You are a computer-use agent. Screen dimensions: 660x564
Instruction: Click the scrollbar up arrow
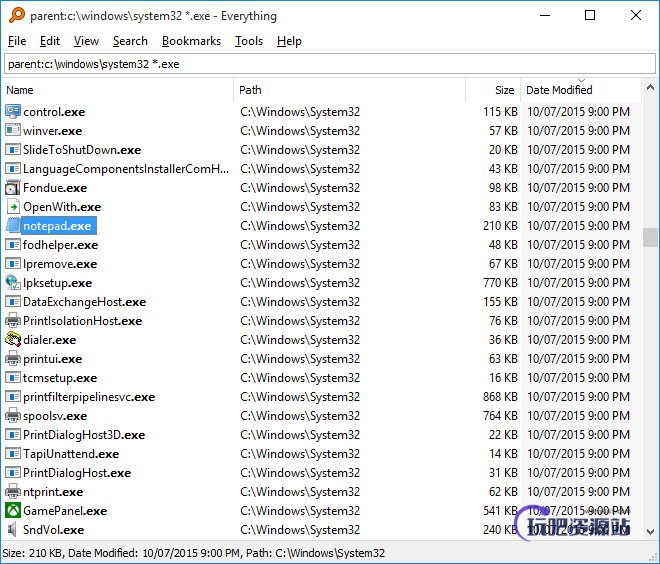650,88
